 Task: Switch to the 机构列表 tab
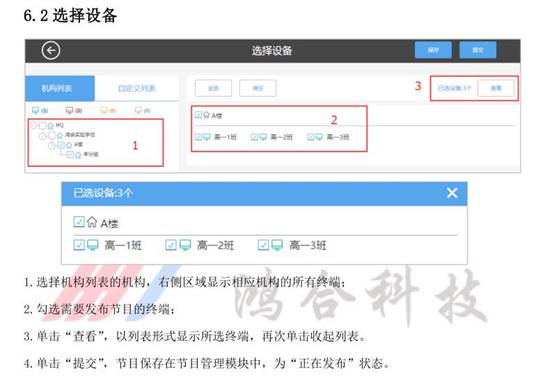[60, 88]
